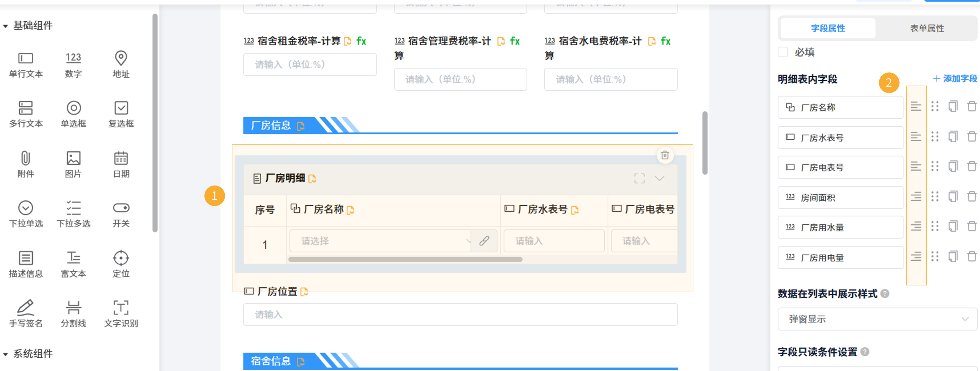Expand the 系统组件 section
The image size is (980, 371).
click(5, 354)
